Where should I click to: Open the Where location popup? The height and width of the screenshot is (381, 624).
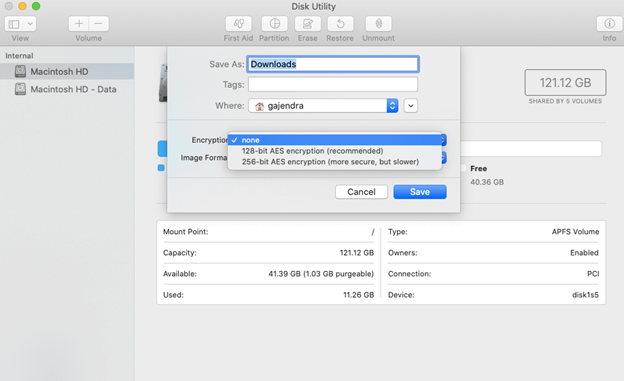click(323, 106)
